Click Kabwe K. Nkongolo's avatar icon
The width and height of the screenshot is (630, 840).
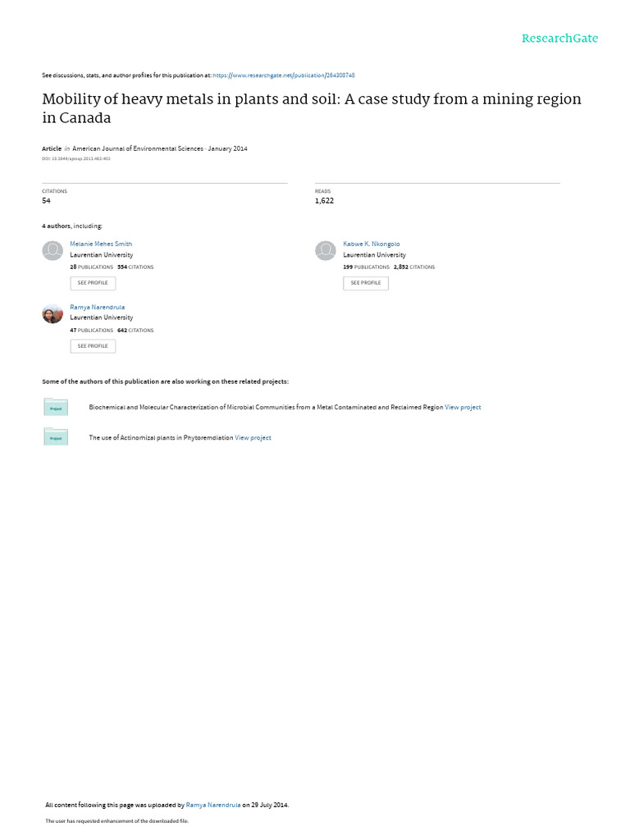[x=325, y=251]
